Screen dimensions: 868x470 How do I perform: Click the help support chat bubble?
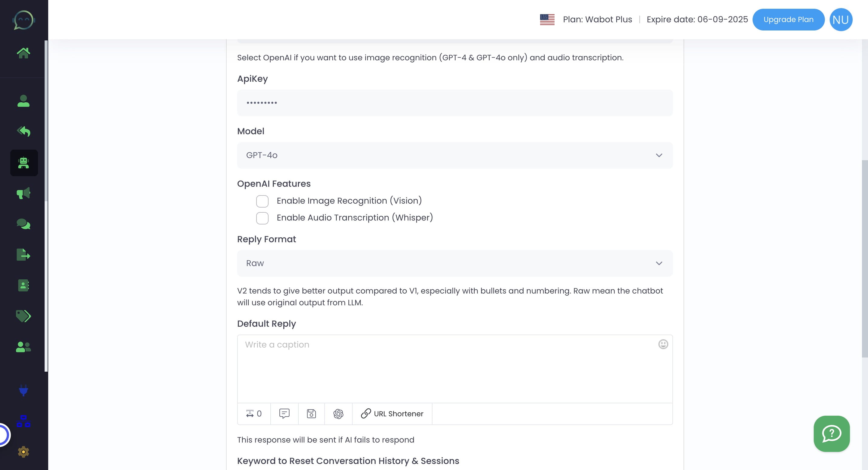click(x=832, y=433)
